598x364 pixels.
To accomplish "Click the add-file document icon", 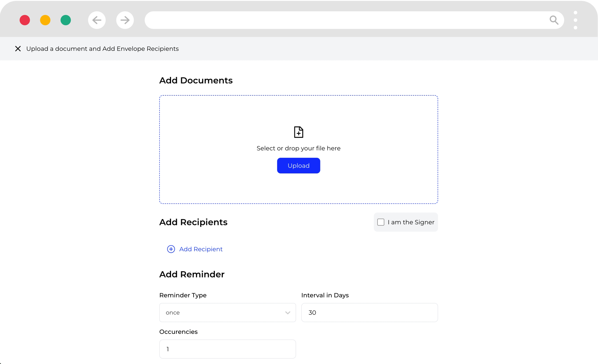I will (299, 132).
